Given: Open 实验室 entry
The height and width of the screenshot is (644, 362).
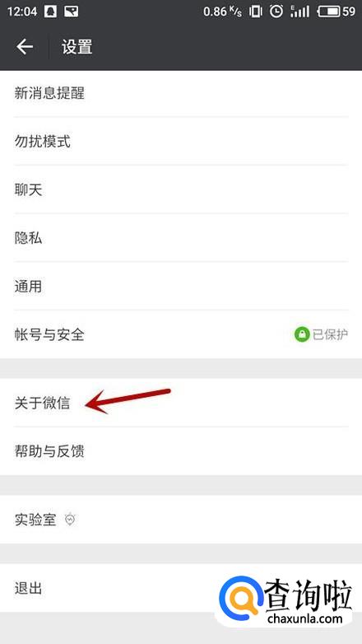Looking at the screenshot, I should click(181, 520).
